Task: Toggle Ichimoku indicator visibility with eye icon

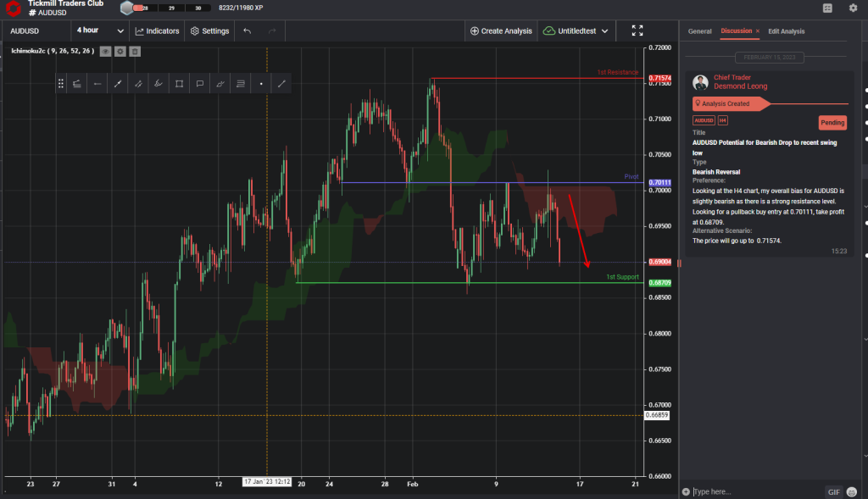Action: [x=105, y=51]
